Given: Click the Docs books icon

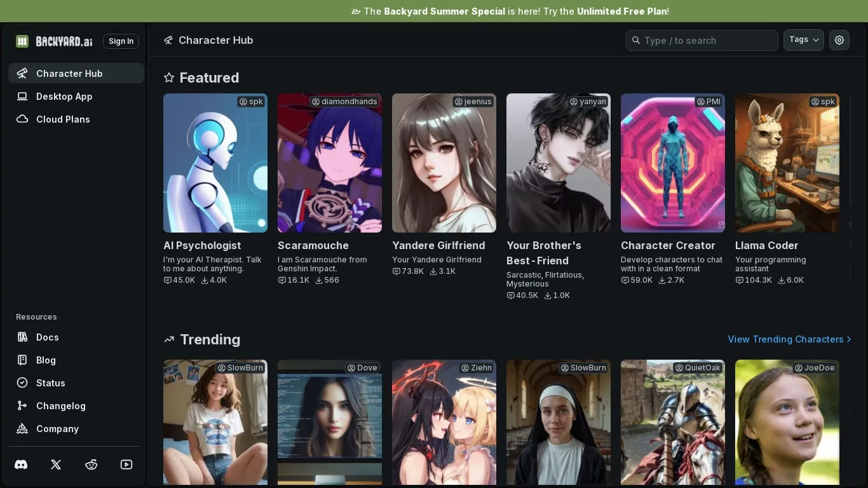Looking at the screenshot, I should tap(22, 337).
